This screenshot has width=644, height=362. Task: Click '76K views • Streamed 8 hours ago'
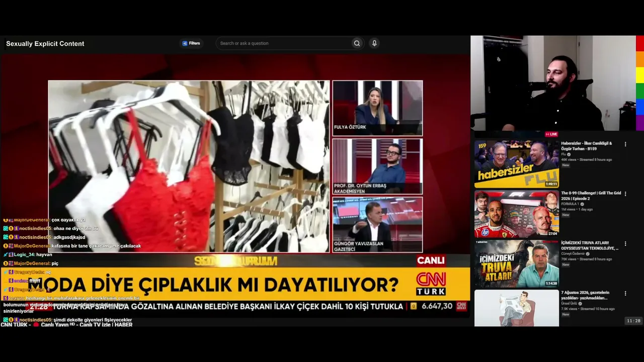pos(587,259)
